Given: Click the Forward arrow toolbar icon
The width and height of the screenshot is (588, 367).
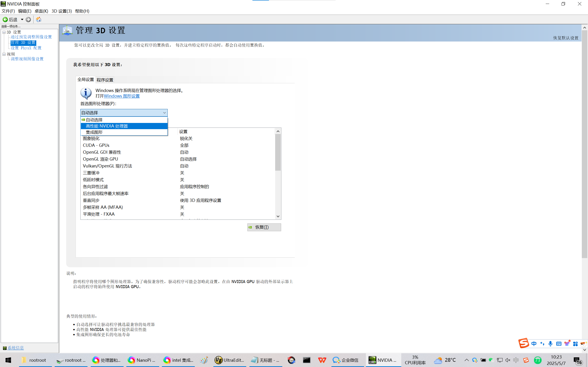Looking at the screenshot, I should (28, 19).
